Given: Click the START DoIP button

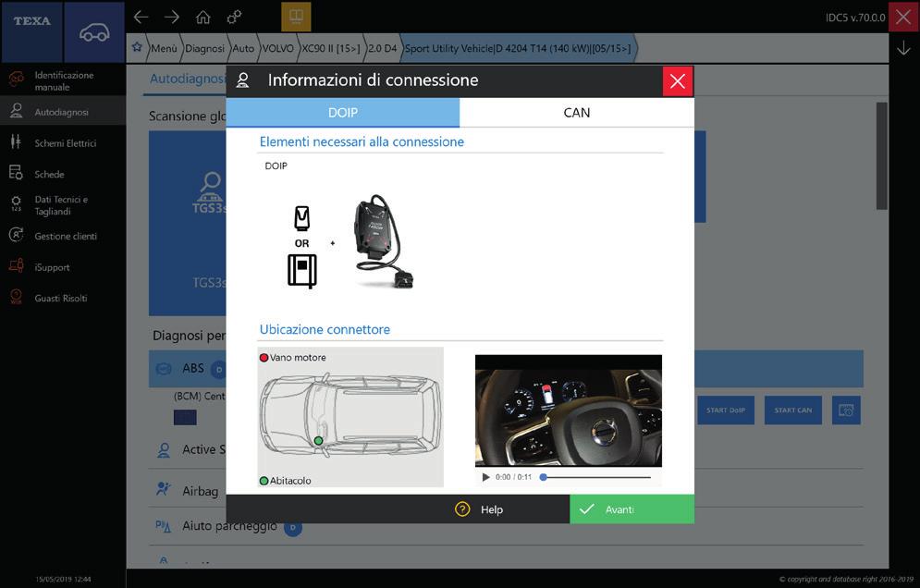Looking at the screenshot, I should pyautogui.click(x=726, y=410).
